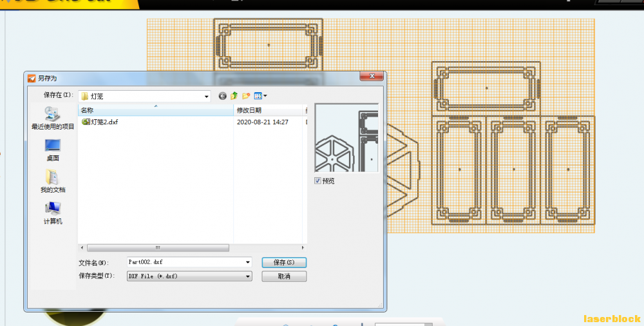Open Recent Items (最近使用的项目) location

(53, 118)
